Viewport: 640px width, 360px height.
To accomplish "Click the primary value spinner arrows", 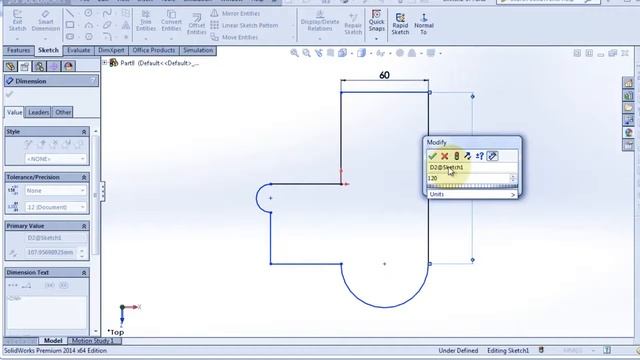I will [x=82, y=253].
